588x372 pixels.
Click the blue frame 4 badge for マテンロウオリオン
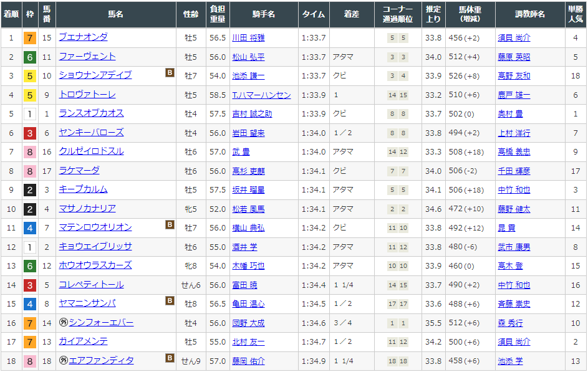click(29, 228)
